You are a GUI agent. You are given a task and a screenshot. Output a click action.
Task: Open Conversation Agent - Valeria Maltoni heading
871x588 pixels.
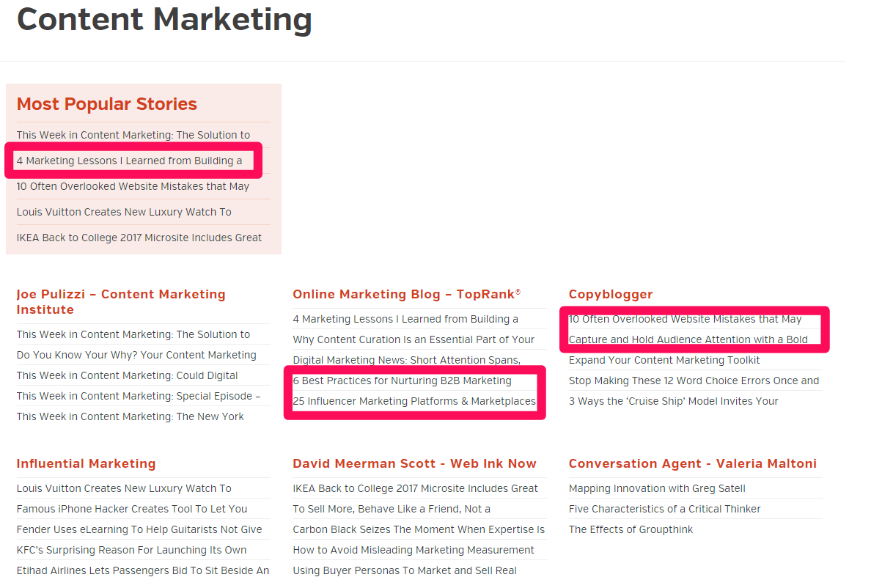point(693,463)
